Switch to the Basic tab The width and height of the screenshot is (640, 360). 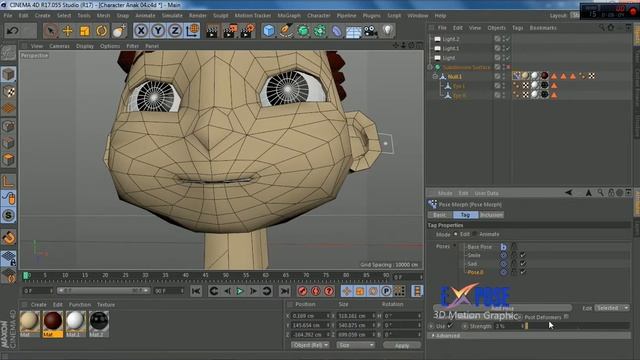pyautogui.click(x=440, y=215)
